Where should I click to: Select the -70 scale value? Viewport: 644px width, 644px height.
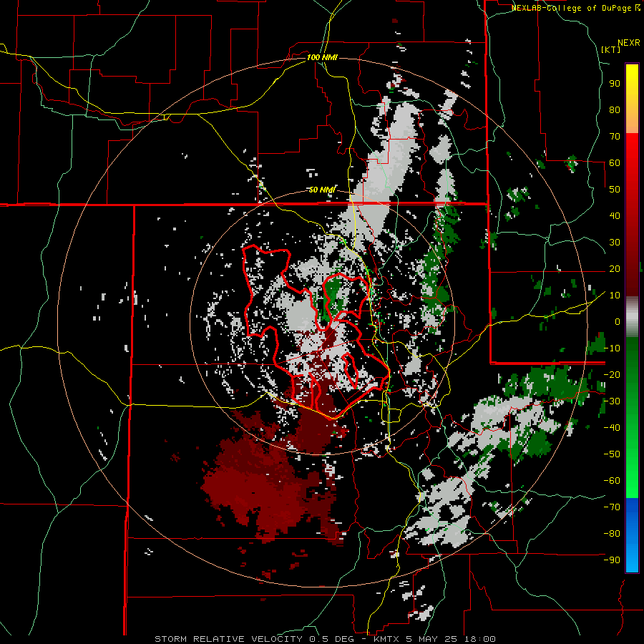tap(612, 507)
